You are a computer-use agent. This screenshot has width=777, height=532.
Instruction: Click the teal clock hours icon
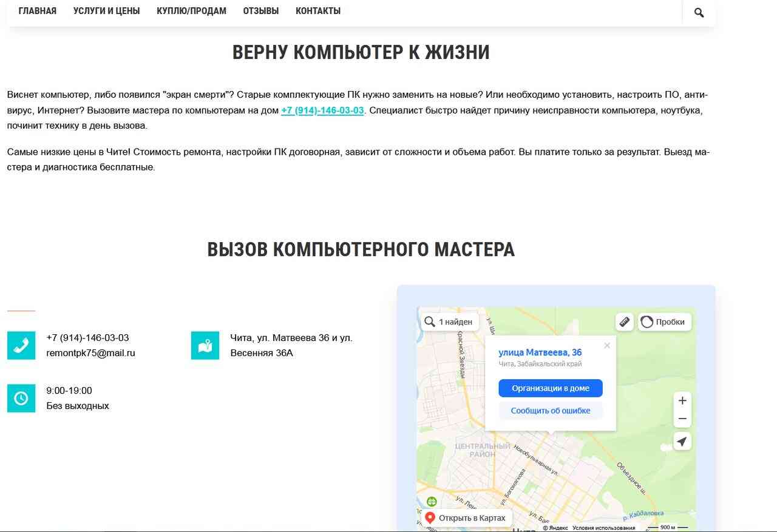[21, 398]
